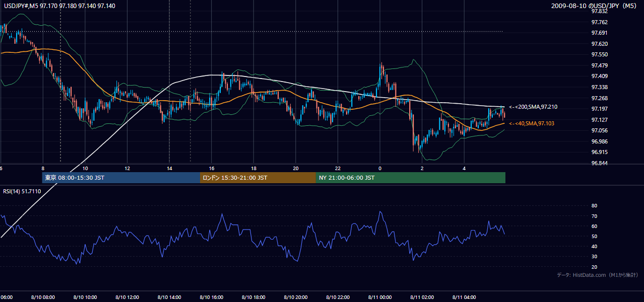The image size is (644, 302).
Task: Click price axis value 97.127
Action: click(600, 120)
